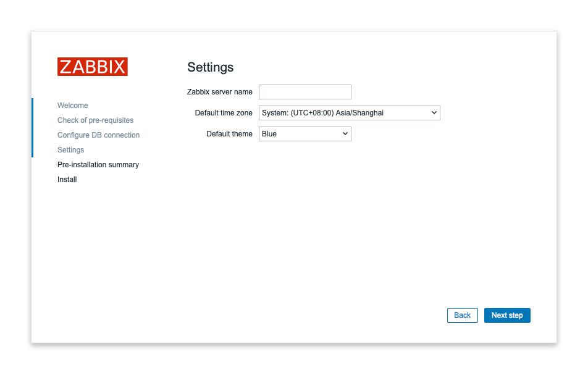588x374 pixels.
Task: Click the Default theme label
Action: tap(230, 134)
